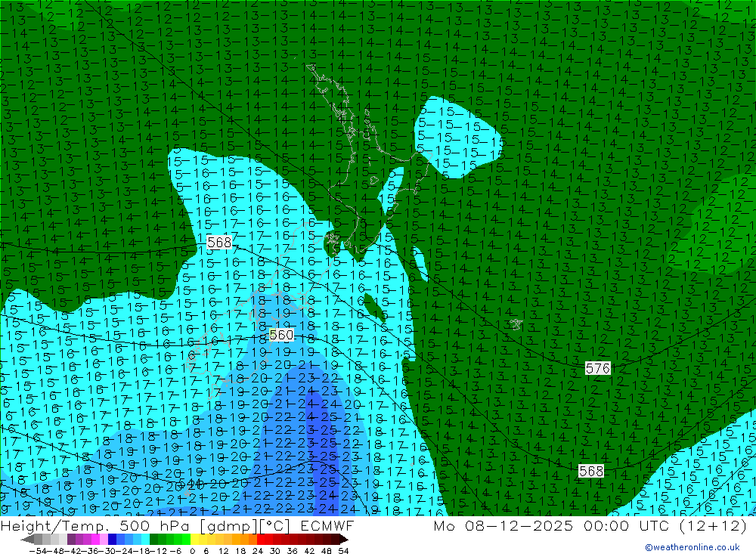Image resolution: width=756 pixels, height=554 pixels.
Task: Click the -54 label under the color scale
Action: 36,551
